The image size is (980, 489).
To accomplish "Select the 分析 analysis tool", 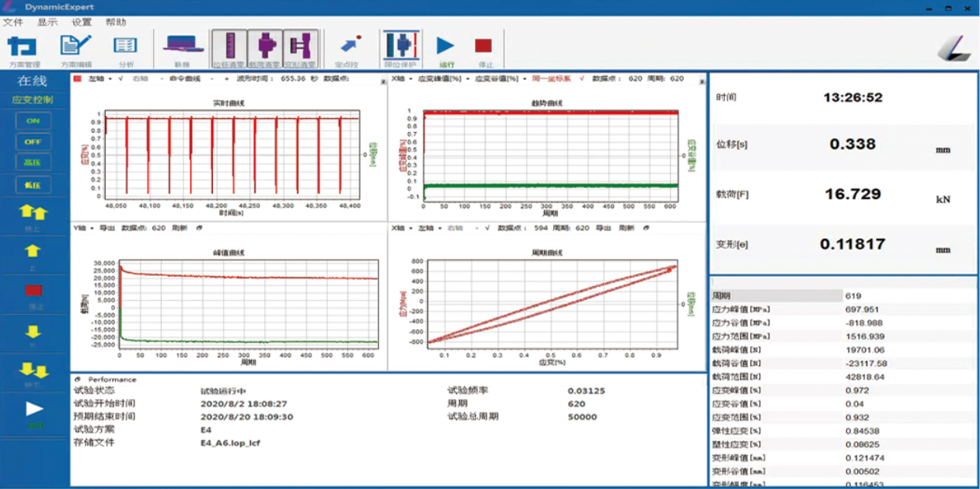I will 124,47.
